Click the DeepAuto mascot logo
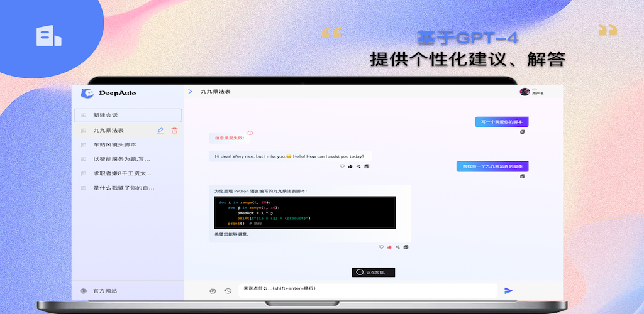 87,93
